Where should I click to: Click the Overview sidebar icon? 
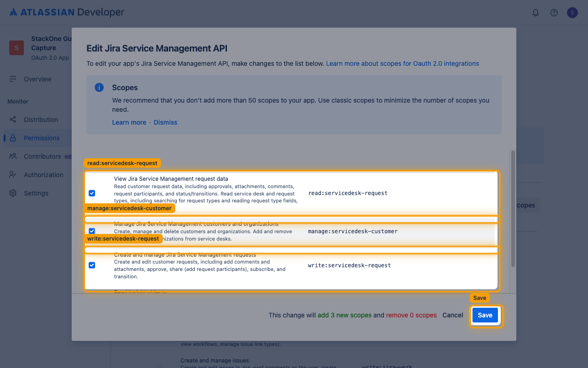[13, 79]
